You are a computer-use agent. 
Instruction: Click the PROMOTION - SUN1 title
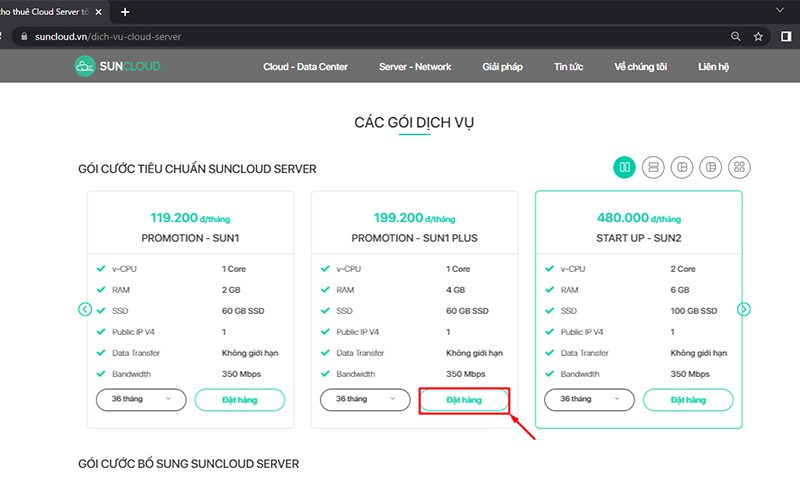190,238
